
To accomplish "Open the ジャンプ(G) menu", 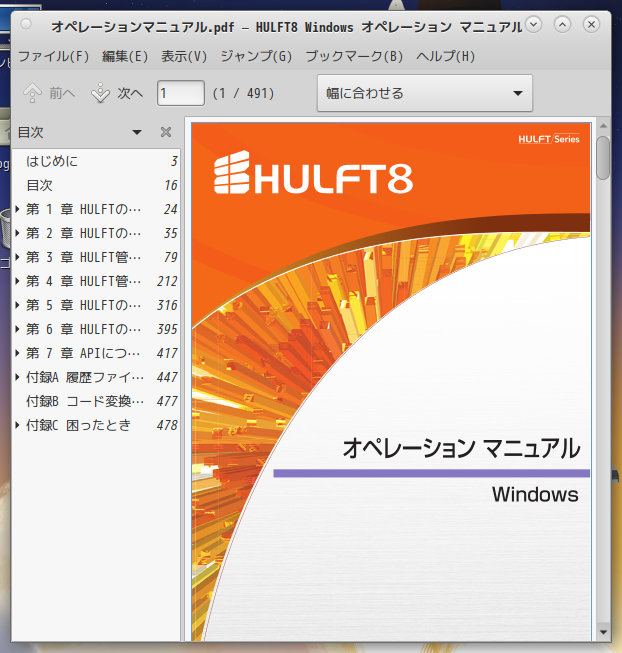I will (256, 56).
